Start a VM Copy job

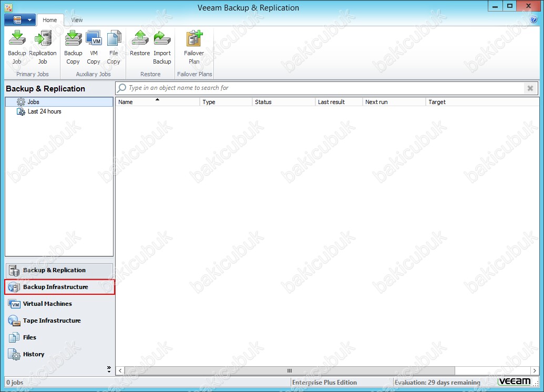[94, 47]
